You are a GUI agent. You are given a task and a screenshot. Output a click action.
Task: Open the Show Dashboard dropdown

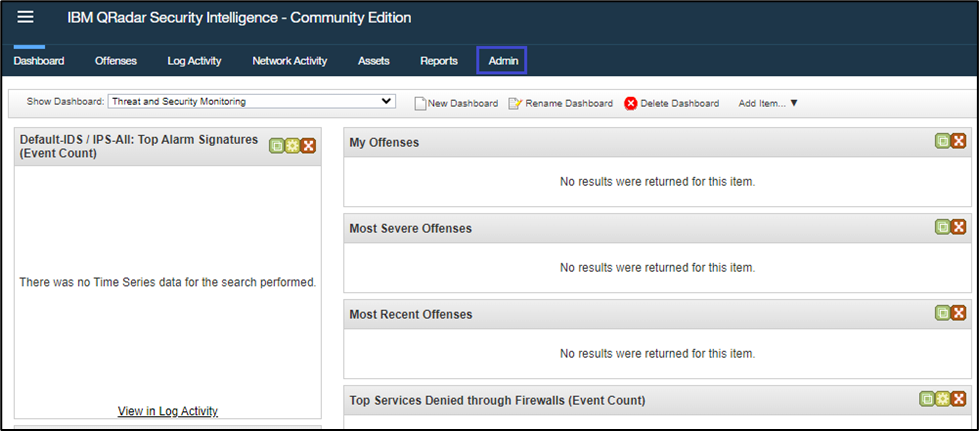(x=252, y=101)
